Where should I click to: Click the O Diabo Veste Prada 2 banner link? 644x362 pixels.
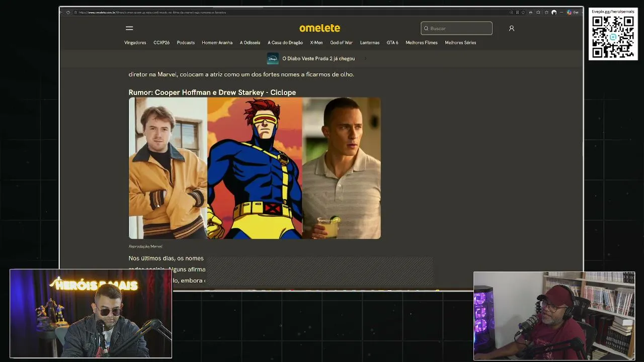[318, 58]
